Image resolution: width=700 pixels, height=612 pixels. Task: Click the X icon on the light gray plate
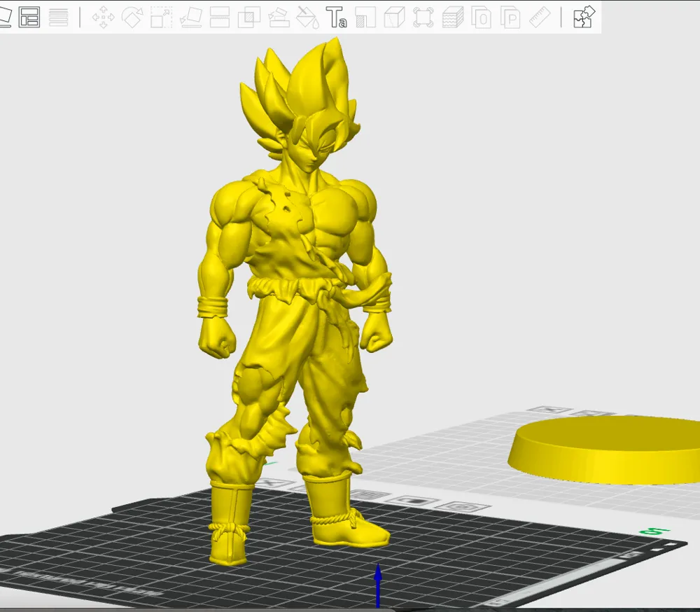click(548, 410)
